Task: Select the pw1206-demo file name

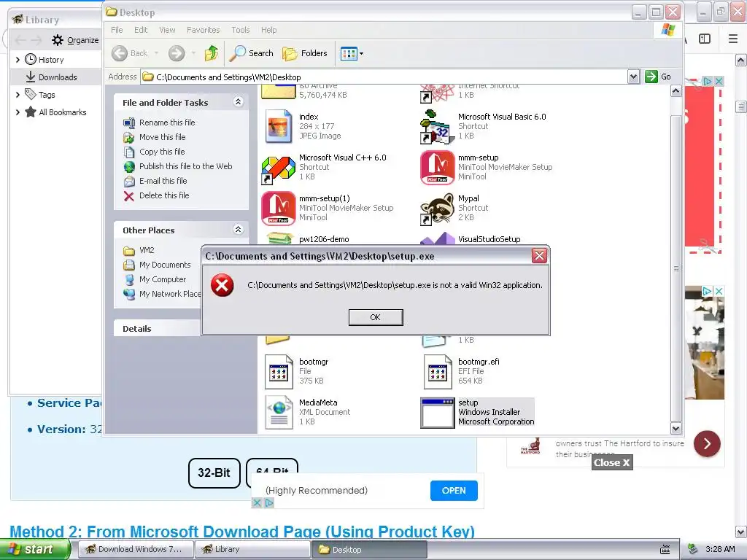Action: coord(324,239)
